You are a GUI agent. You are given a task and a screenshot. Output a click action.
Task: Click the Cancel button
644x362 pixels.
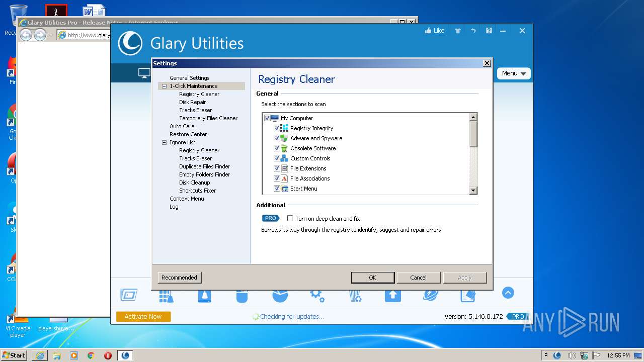tap(419, 278)
